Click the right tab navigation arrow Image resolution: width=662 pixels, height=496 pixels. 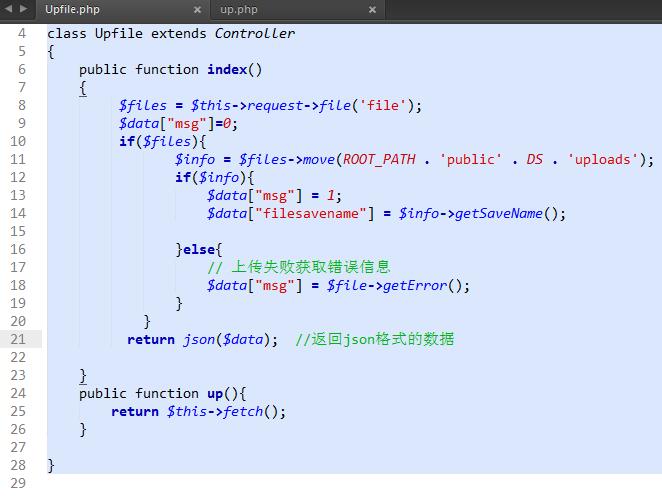23,9
